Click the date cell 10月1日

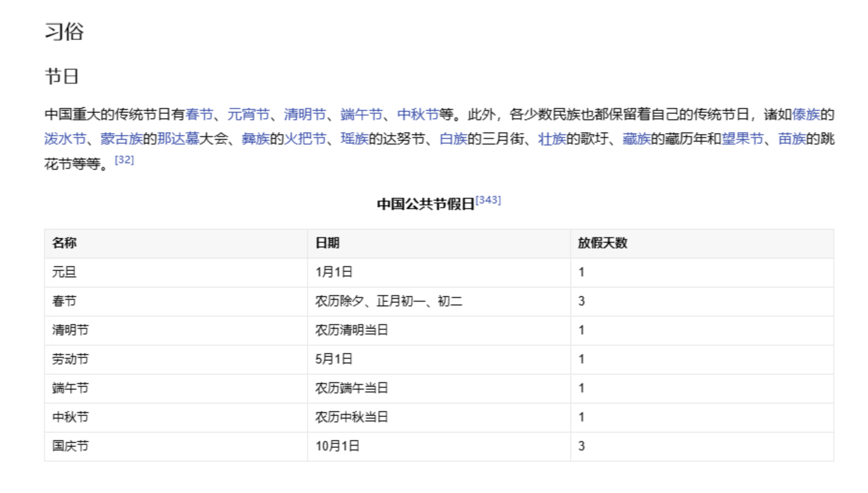pyautogui.click(x=439, y=446)
